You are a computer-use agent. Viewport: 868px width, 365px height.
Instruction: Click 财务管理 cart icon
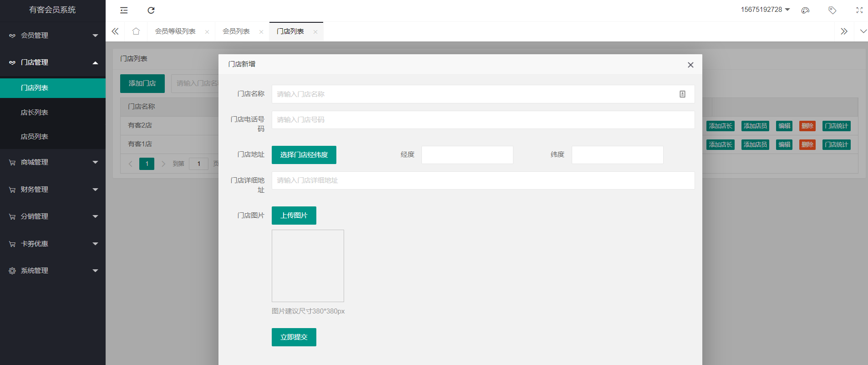click(x=12, y=190)
